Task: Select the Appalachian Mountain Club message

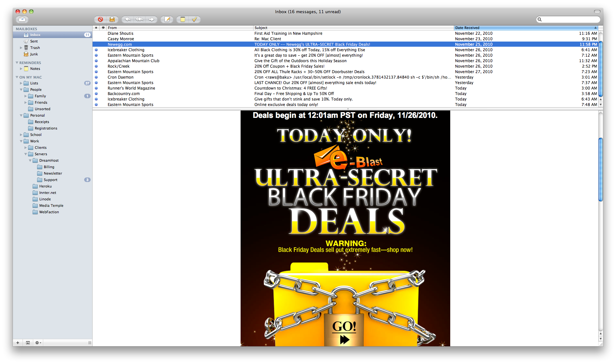Action: click(345, 61)
